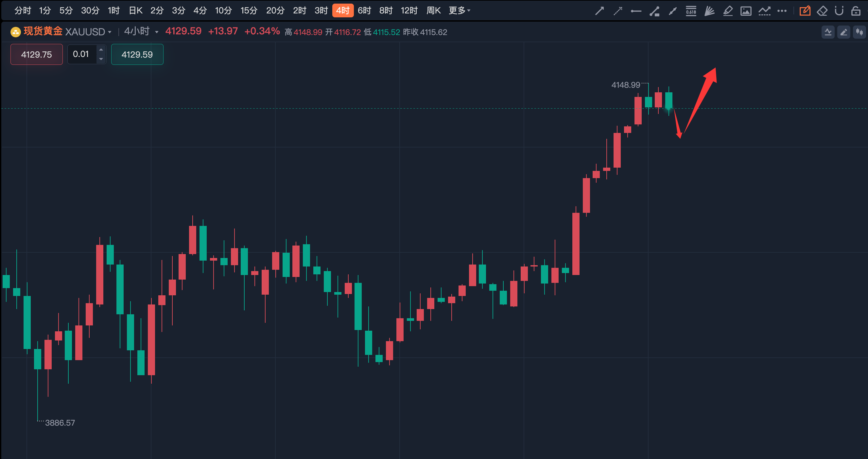Select the Fibonacci 0.618 retracement tool
This screenshot has width=868, height=459.
[x=691, y=11]
